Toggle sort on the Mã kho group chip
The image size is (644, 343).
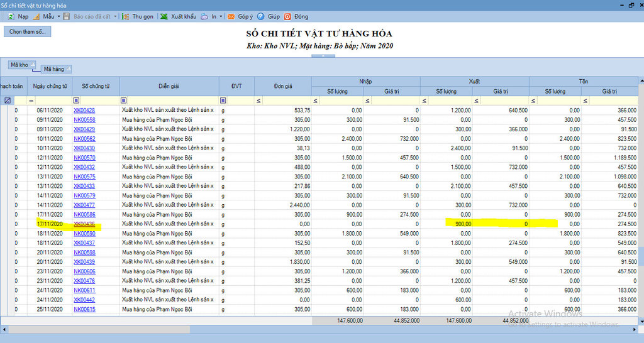coord(22,65)
